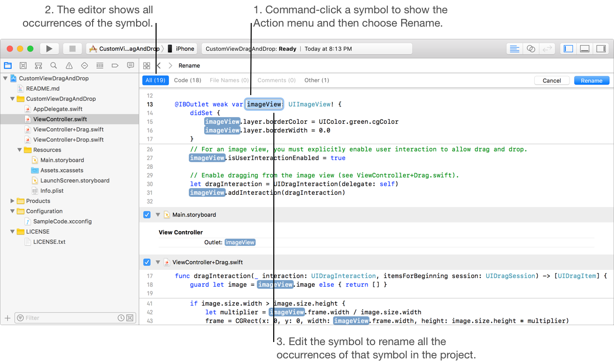Choose the iPhone run destination
Screen dimensions: 614x364
[x=181, y=49]
